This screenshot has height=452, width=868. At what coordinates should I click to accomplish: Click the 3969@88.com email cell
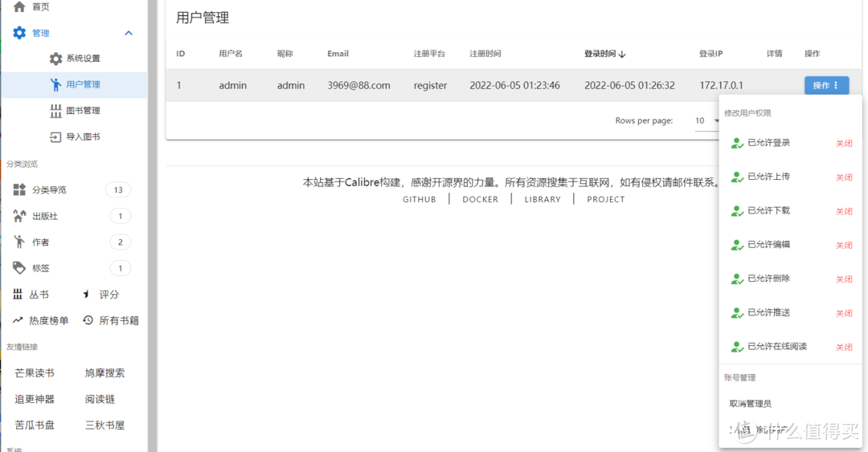[x=358, y=85]
